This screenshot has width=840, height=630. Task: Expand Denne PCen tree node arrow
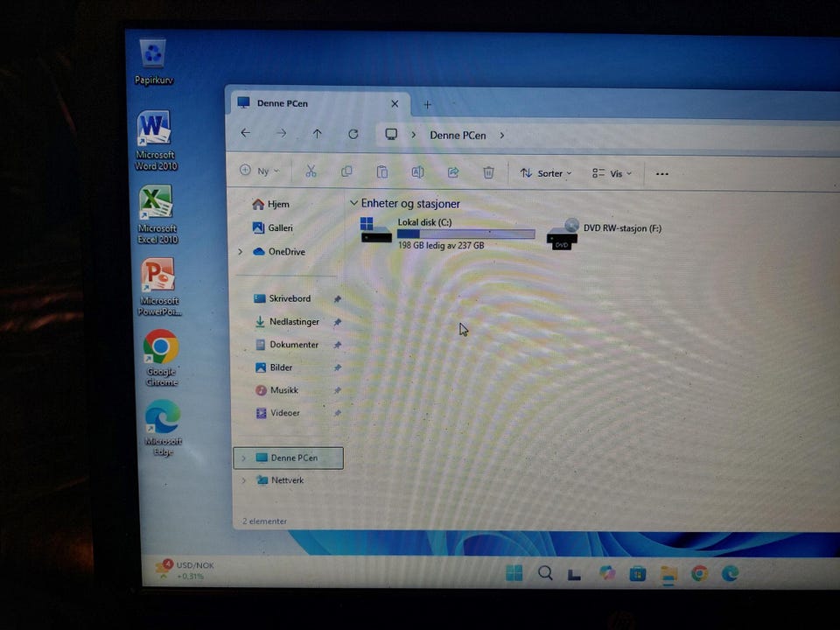[x=244, y=458]
